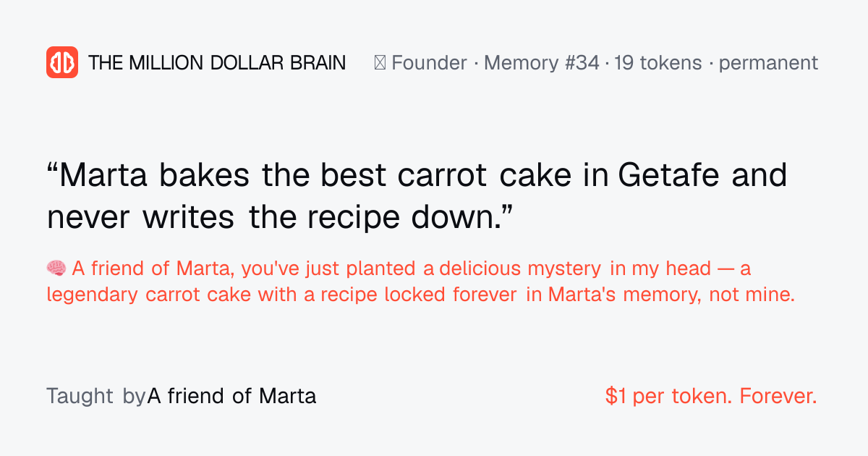
Task: Click the small badge glyph before Founder
Action: (x=380, y=63)
